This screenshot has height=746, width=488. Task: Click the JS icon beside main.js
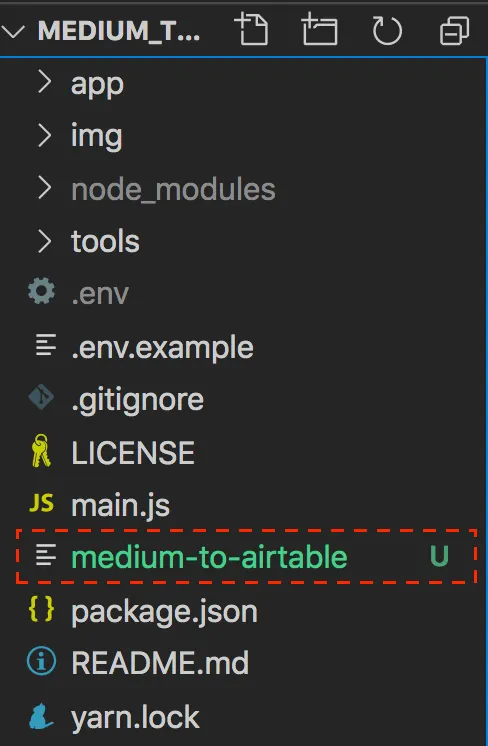(41, 503)
